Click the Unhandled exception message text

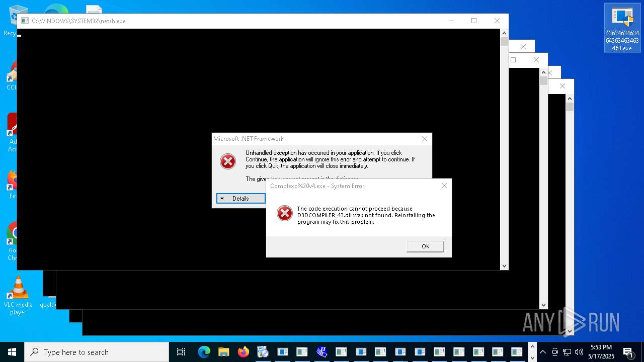[330, 159]
